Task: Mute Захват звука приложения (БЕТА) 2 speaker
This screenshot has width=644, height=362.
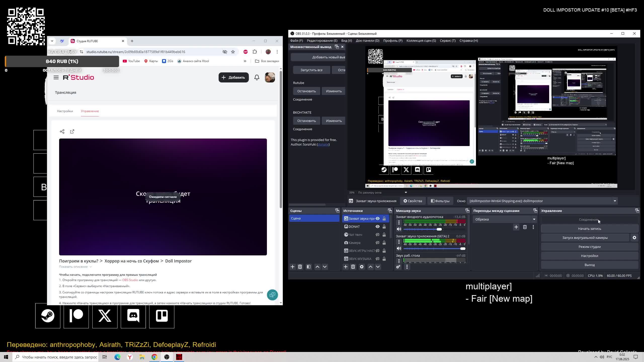Action: pyautogui.click(x=399, y=248)
